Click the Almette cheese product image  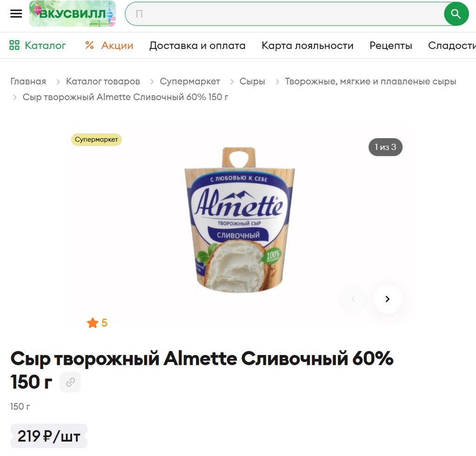pos(239,220)
